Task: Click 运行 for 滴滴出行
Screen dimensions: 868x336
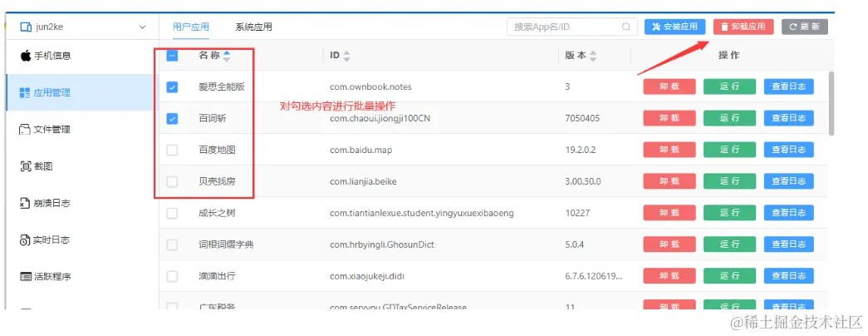Action: pyautogui.click(x=729, y=276)
